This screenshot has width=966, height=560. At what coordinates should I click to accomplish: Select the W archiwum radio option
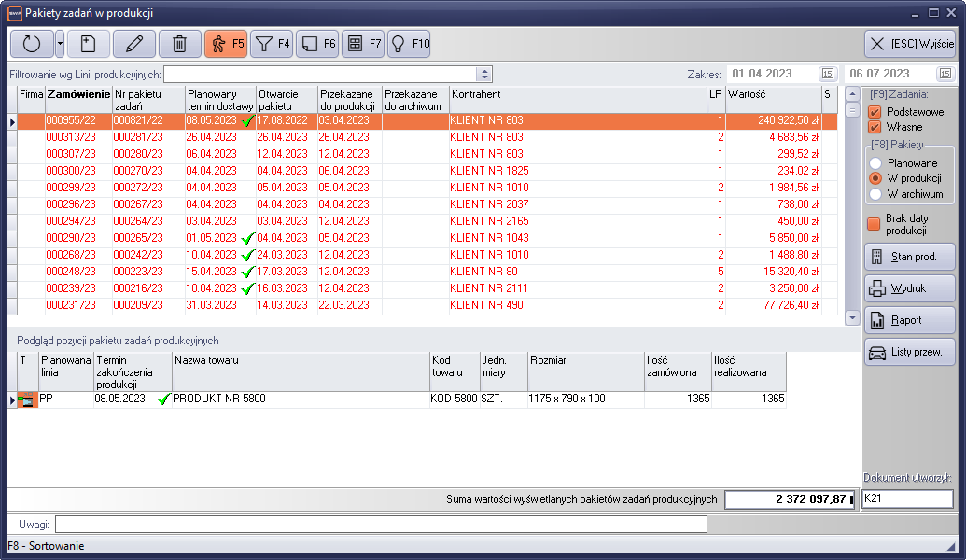click(875, 194)
